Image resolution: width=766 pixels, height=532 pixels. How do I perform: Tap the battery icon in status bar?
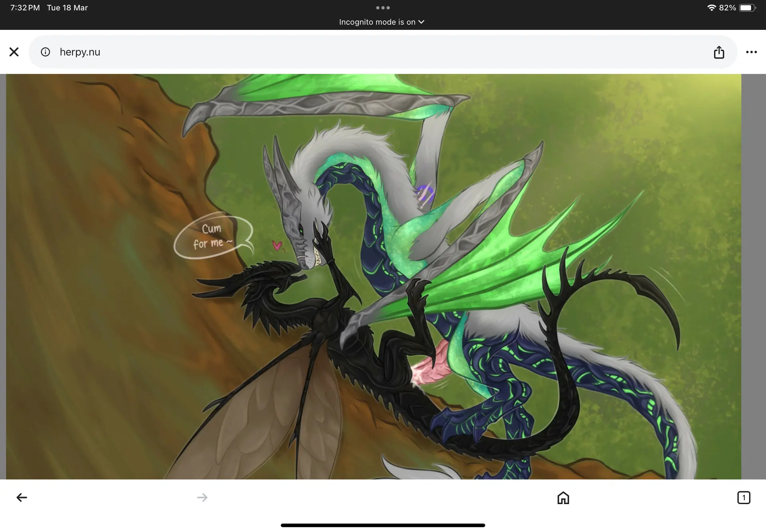coord(747,8)
